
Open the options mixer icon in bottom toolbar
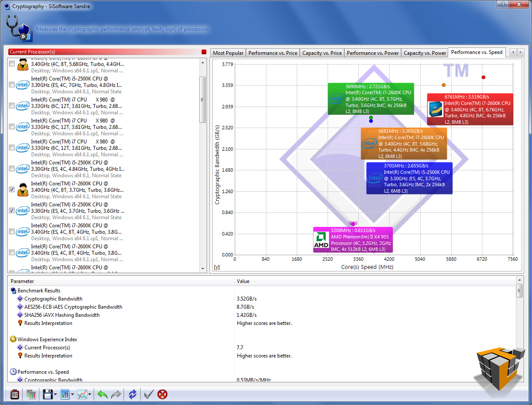[x=14, y=394]
